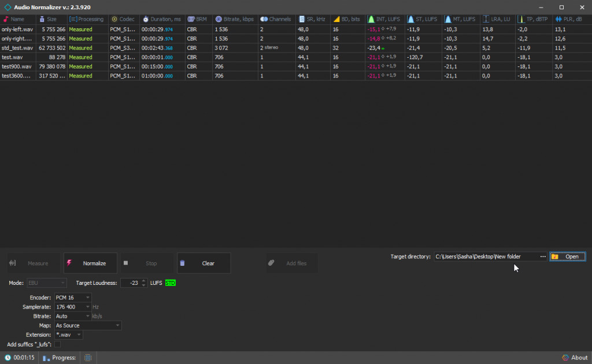Screen dimensions: 592x364
Task: Click the Stop button
Action: [147, 263]
